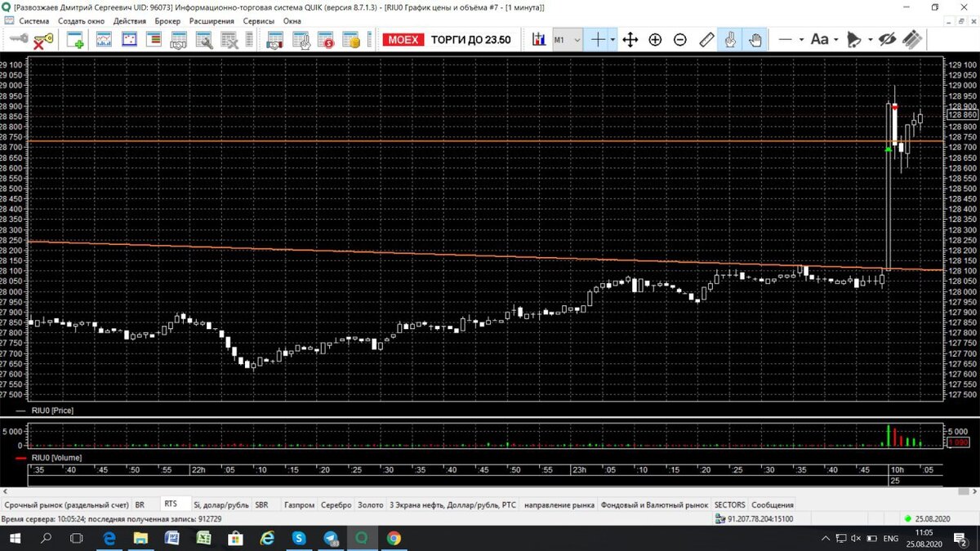The image size is (980, 551).
Task: Switch to Фондовый и Валютный рынок tab
Action: 655,505
